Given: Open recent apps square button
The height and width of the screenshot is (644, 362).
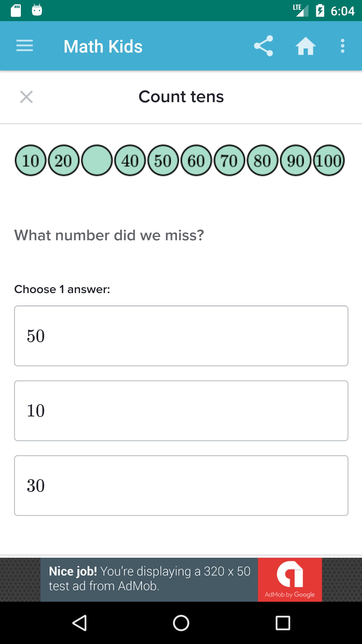Looking at the screenshot, I should (283, 623).
